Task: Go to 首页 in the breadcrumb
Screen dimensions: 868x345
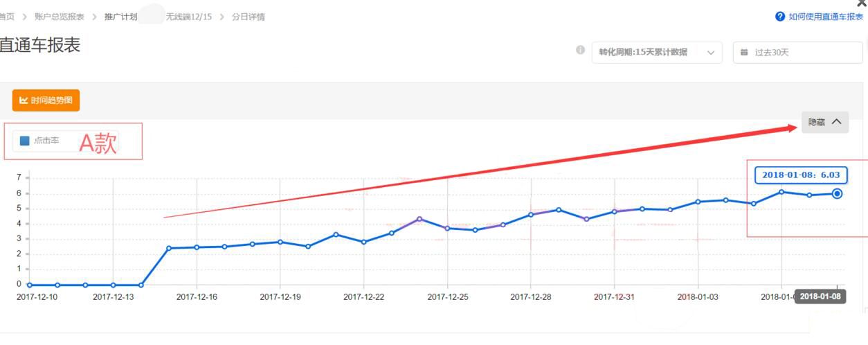Action: (7, 17)
